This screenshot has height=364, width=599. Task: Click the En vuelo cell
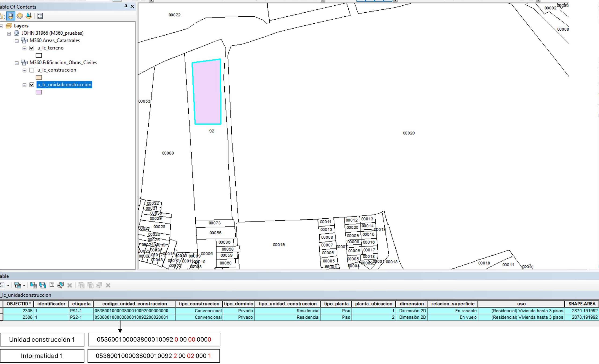point(453,317)
